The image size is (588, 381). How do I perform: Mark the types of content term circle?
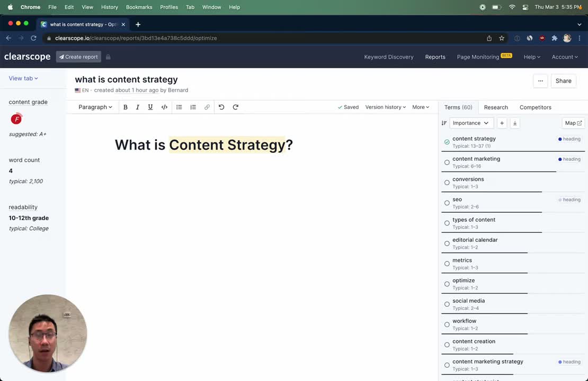(447, 223)
